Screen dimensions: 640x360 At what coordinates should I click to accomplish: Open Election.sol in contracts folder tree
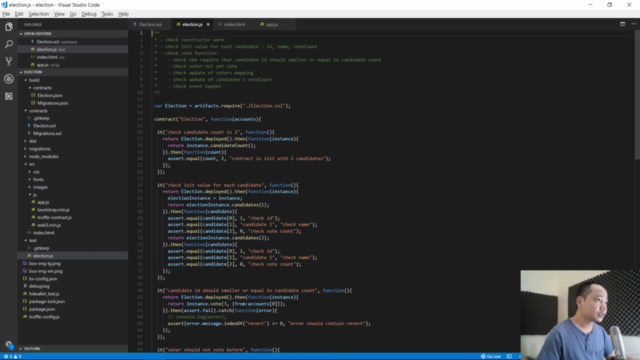(x=73, y=126)
